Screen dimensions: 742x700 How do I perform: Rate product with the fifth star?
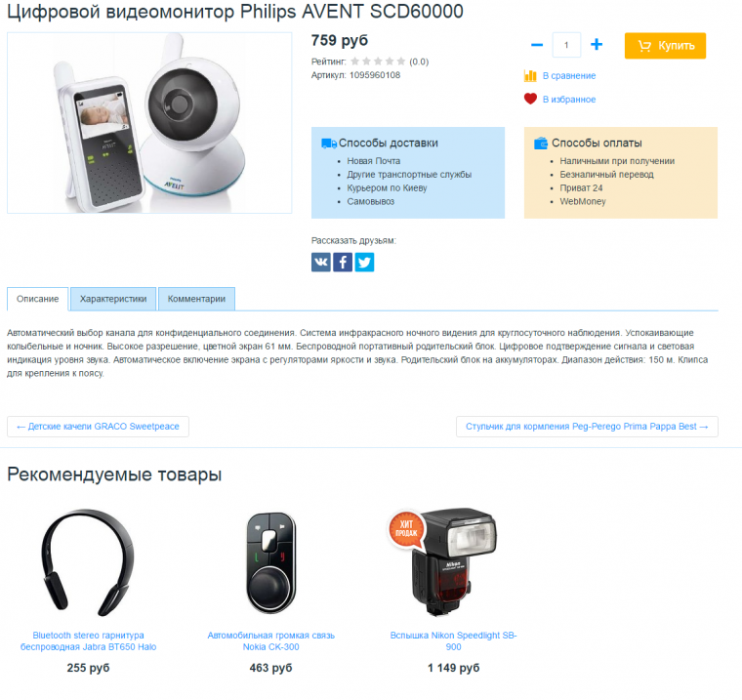pos(401,62)
